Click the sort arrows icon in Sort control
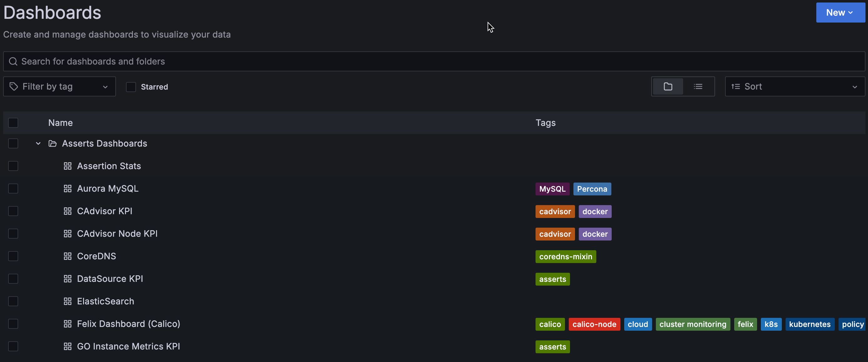Image resolution: width=868 pixels, height=362 pixels. [735, 86]
